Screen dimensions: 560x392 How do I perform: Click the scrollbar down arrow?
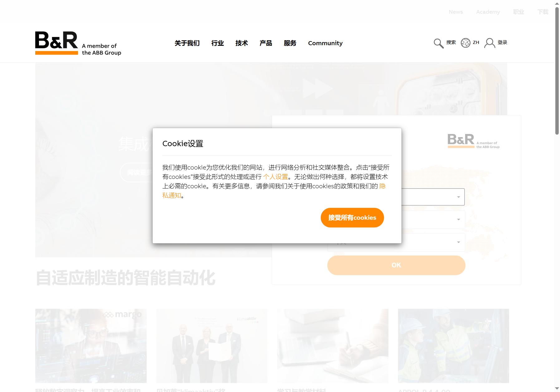[x=557, y=389]
